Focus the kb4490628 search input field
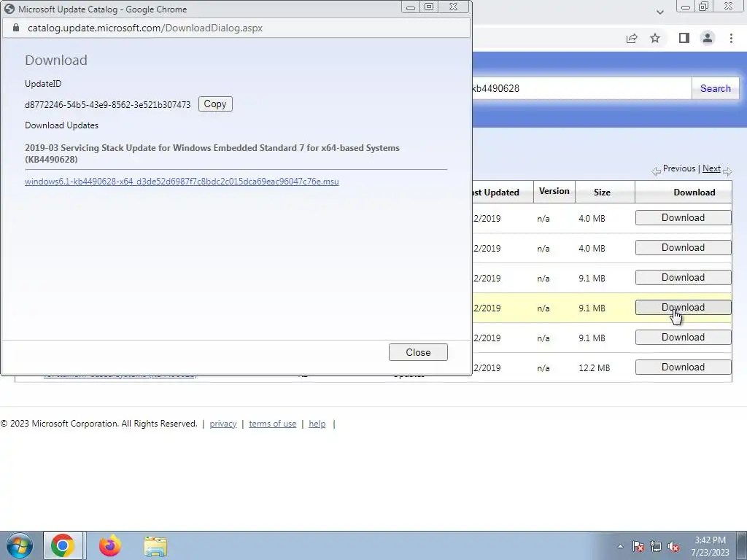The width and height of the screenshot is (747, 560). point(581,88)
